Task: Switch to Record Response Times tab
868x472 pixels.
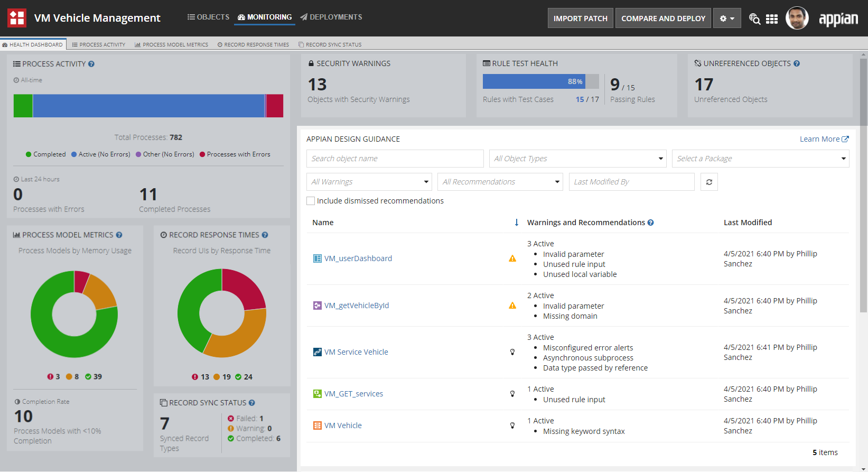Action: (253, 45)
